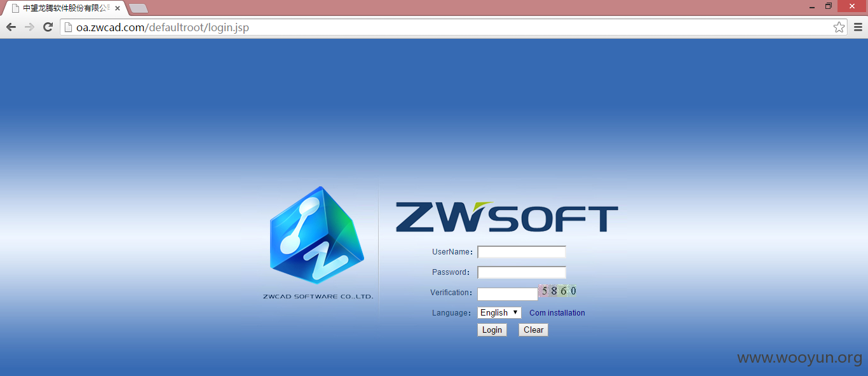Minimize the browser window
Screen dimensions: 868x376
point(812,6)
